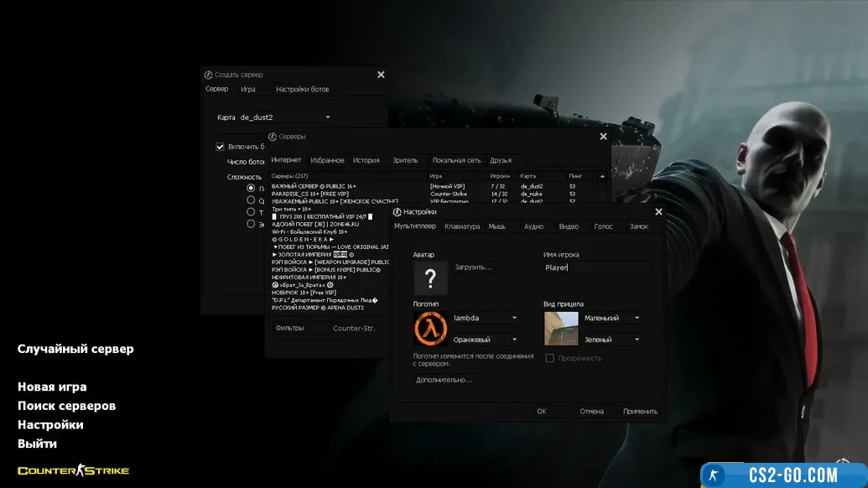The height and width of the screenshot is (488, 868).
Task: Click the Counter-Strike logo at bottom left
Action: (74, 470)
